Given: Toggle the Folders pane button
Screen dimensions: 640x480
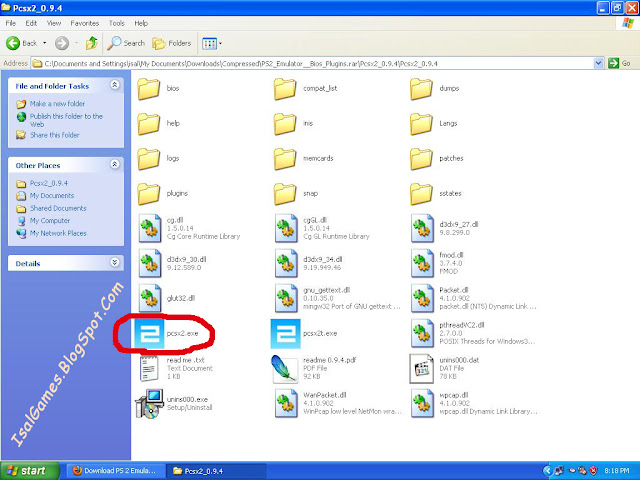Looking at the screenshot, I should 171,43.
